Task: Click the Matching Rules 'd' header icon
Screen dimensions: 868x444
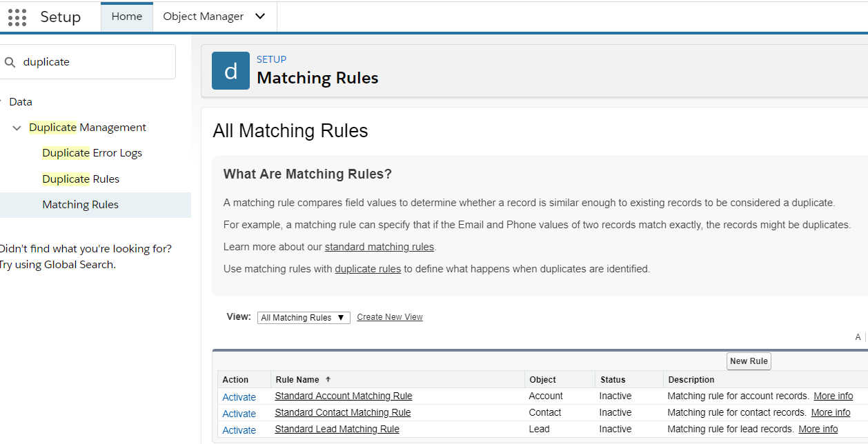Action: click(230, 71)
